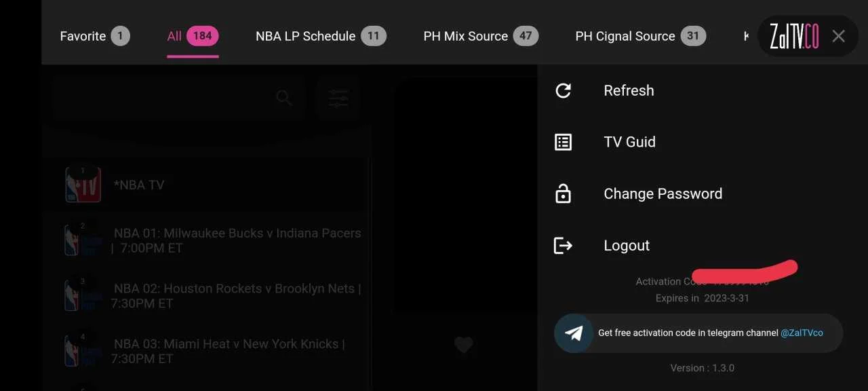Click the NBA TV channel logo
This screenshot has height=391, width=868.
pyautogui.click(x=83, y=185)
